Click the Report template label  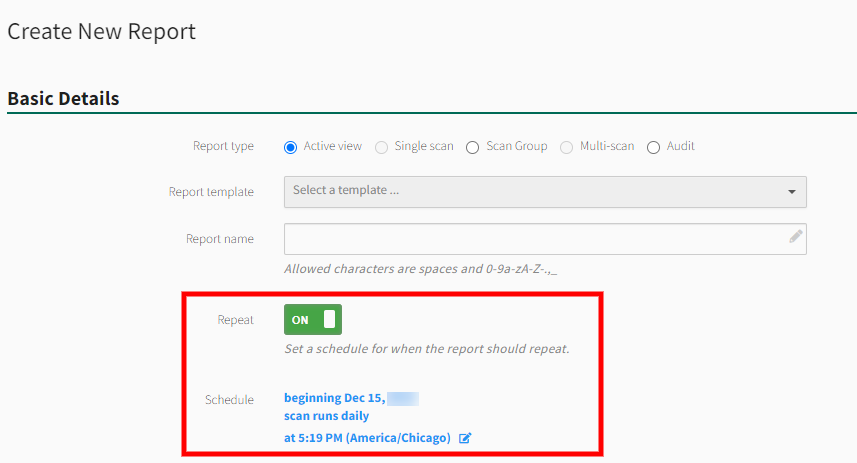(211, 192)
